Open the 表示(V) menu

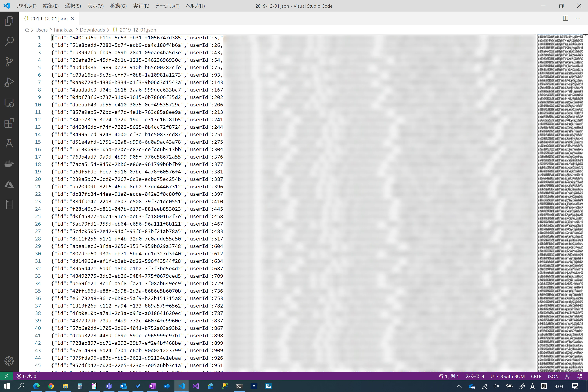tap(95, 6)
